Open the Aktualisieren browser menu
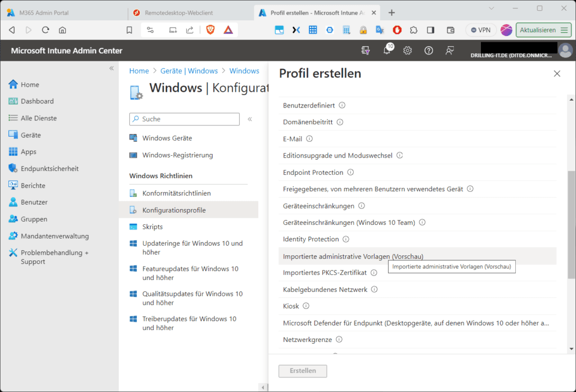 [543, 30]
